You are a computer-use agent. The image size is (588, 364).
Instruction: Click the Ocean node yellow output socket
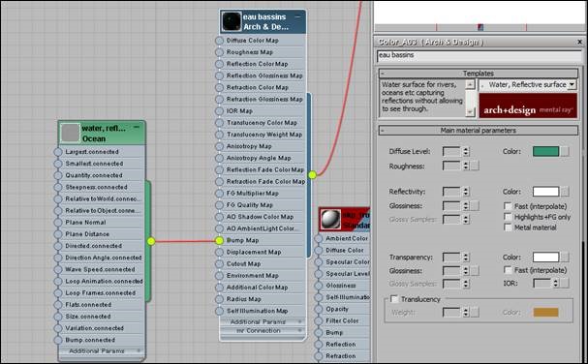click(151, 241)
